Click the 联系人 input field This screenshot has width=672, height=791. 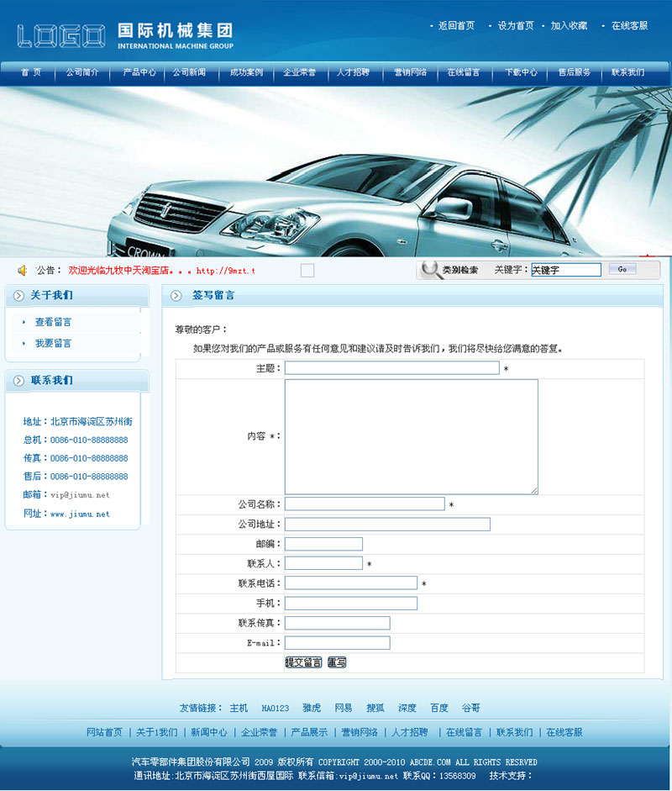(323, 563)
